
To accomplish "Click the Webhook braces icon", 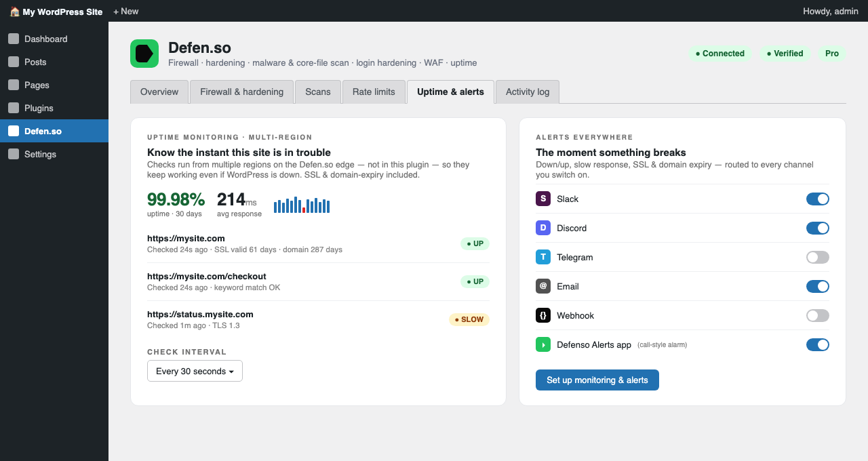I will click(542, 315).
